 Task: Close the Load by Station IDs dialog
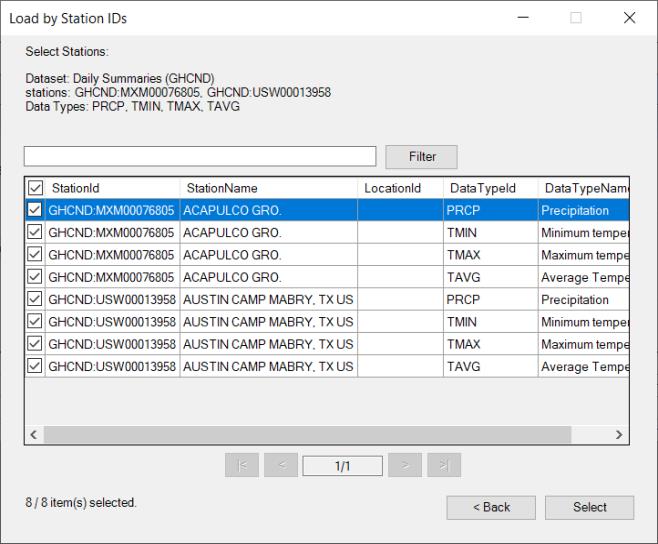point(628,18)
